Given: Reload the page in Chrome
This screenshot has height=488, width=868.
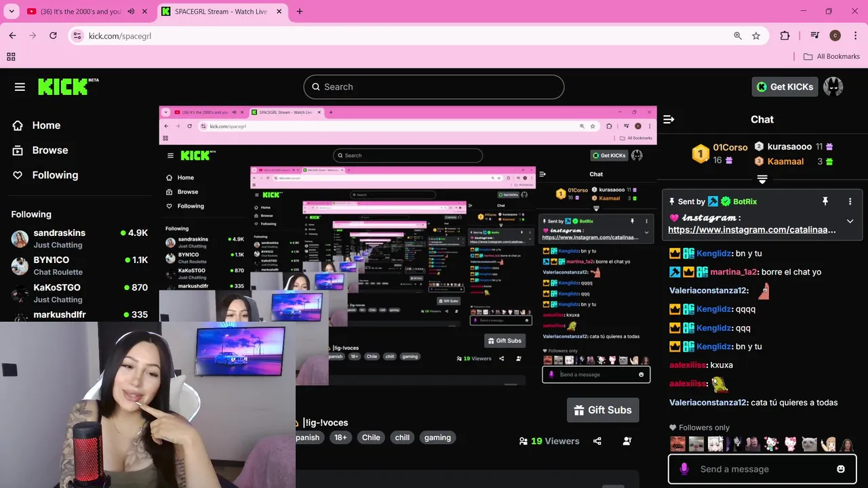Looking at the screenshot, I should coord(53,36).
